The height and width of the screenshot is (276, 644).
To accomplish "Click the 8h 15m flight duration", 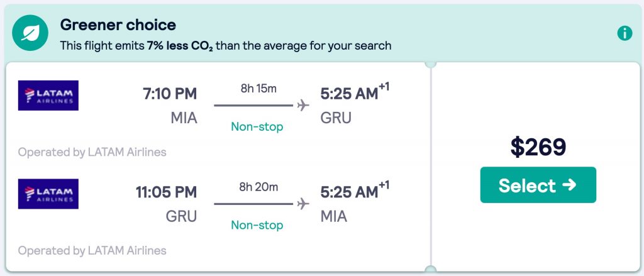I will click(258, 88).
